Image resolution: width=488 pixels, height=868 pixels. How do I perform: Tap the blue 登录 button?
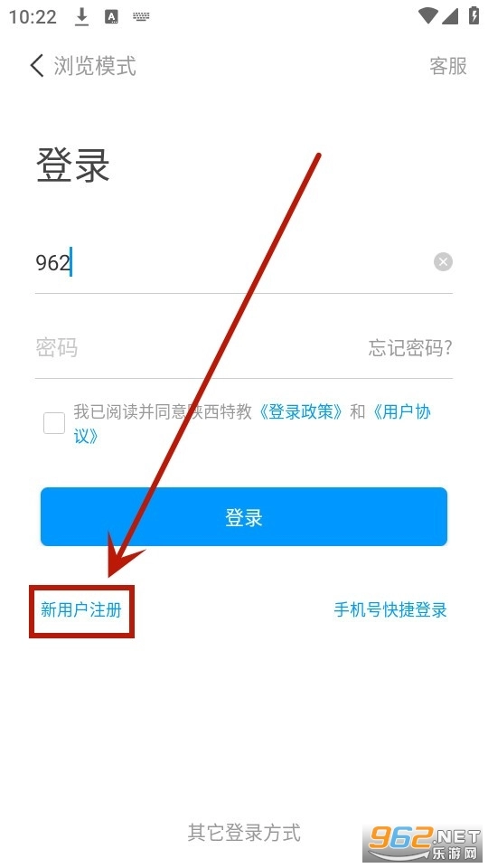pyautogui.click(x=244, y=516)
